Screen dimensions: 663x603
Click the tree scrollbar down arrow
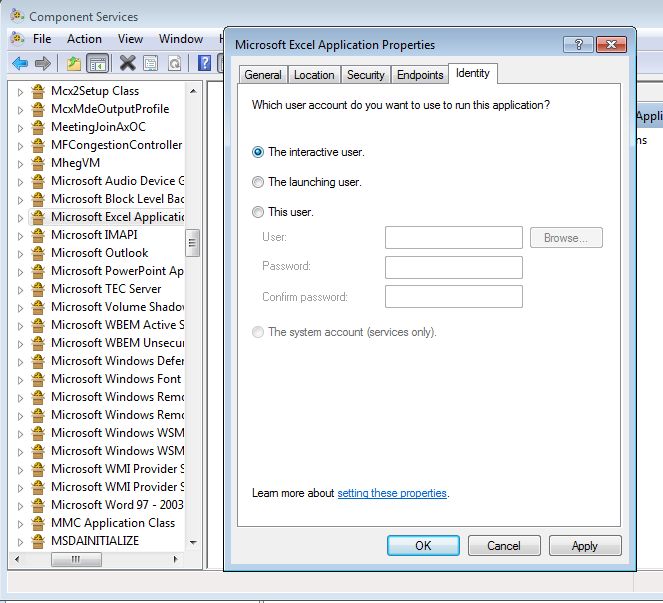pyautogui.click(x=193, y=543)
